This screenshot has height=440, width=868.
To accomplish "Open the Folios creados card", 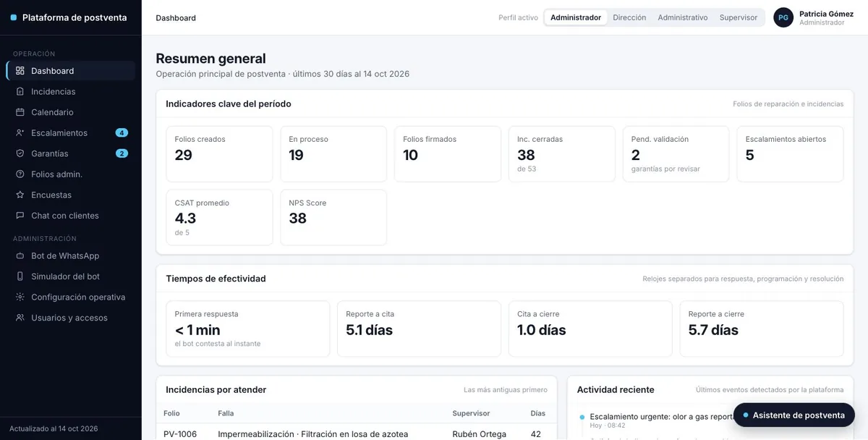I will 219,154.
